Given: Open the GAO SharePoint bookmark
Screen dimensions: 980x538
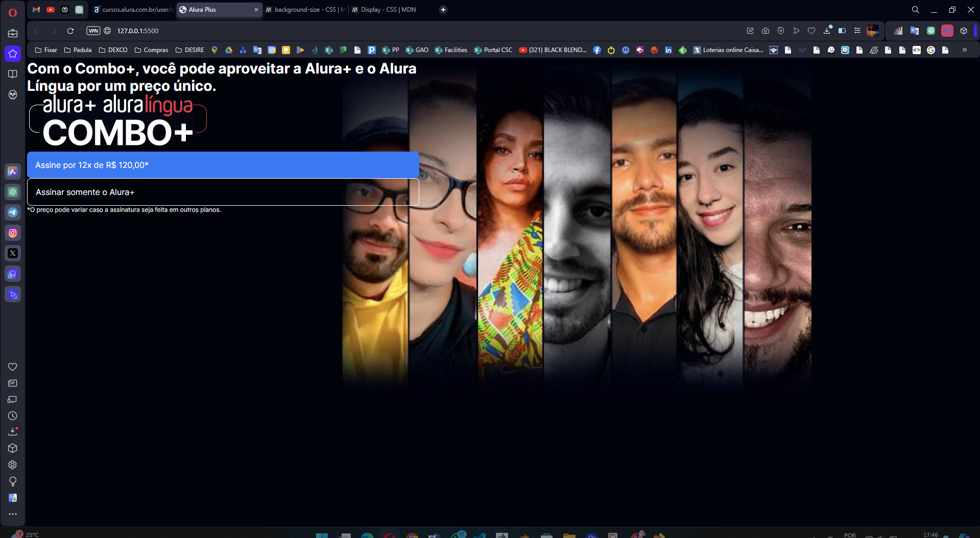Looking at the screenshot, I should click(417, 50).
